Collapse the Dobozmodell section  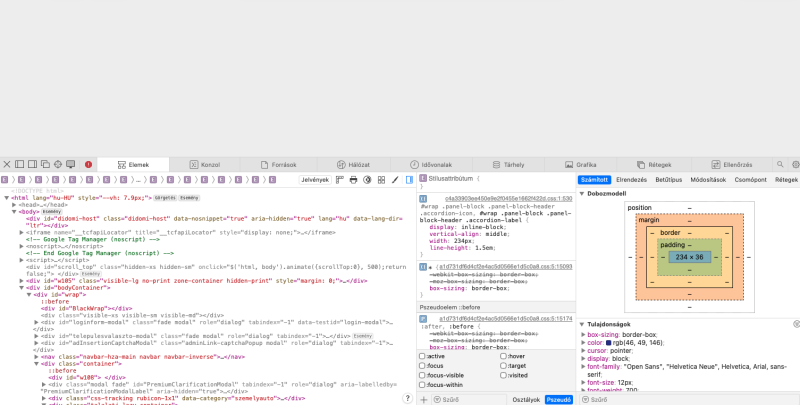(x=582, y=194)
